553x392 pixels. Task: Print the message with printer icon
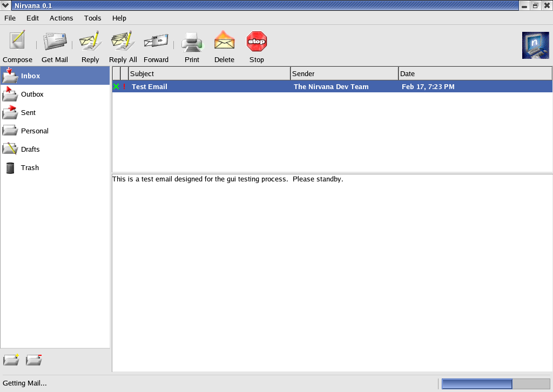[x=192, y=41]
